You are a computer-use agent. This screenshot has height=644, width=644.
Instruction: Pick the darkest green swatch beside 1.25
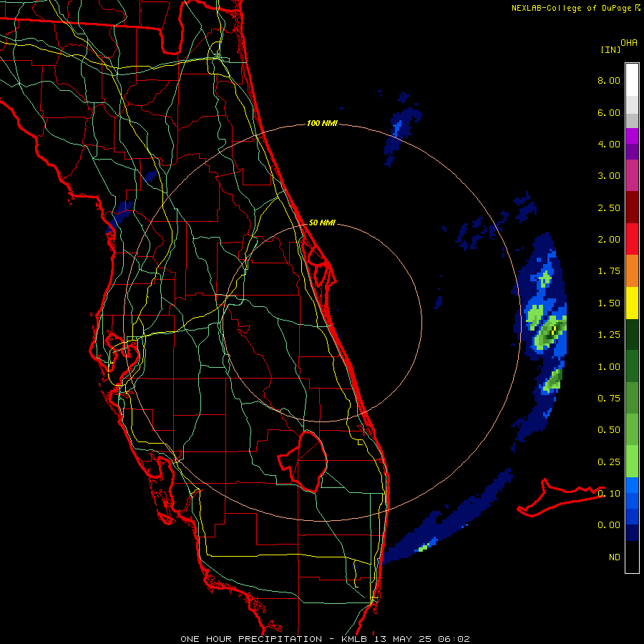coord(632,334)
